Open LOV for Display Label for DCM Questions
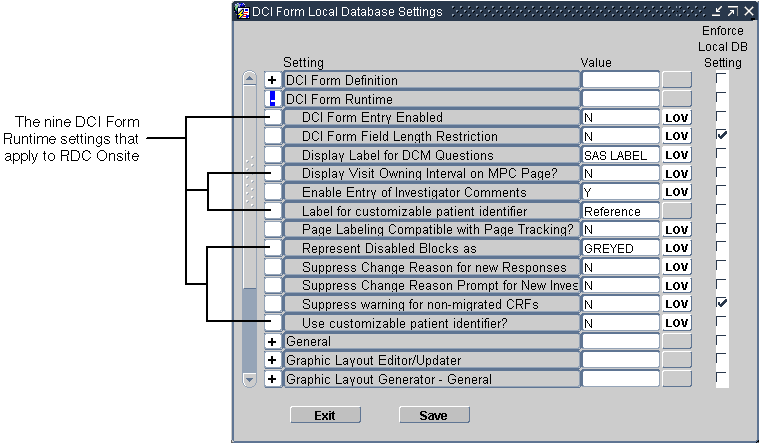Image resolution: width=760 pixels, height=443 pixels. point(677,155)
